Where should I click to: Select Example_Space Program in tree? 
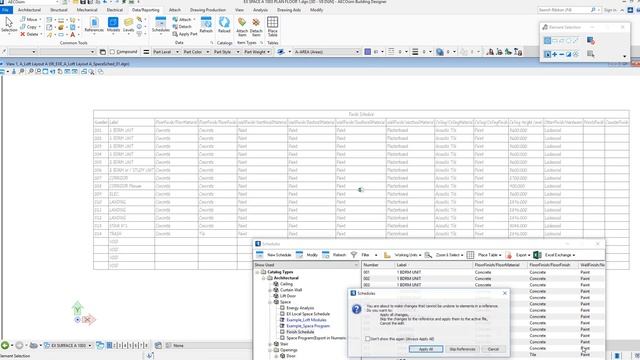(308, 326)
